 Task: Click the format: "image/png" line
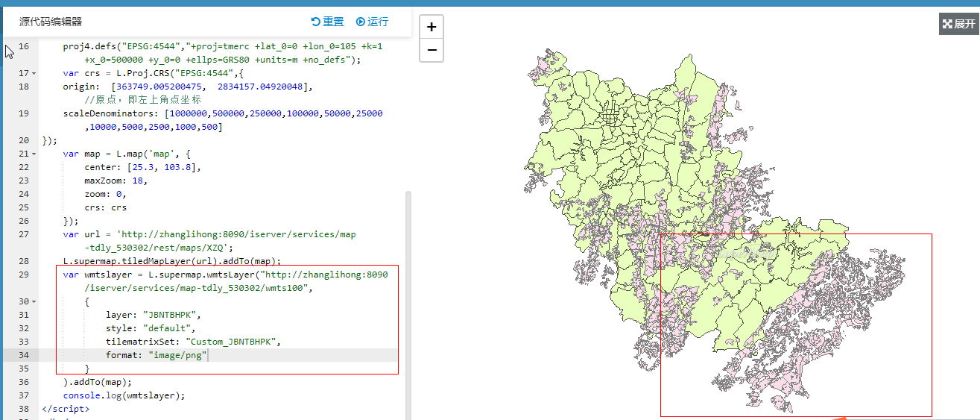pyautogui.click(x=157, y=355)
